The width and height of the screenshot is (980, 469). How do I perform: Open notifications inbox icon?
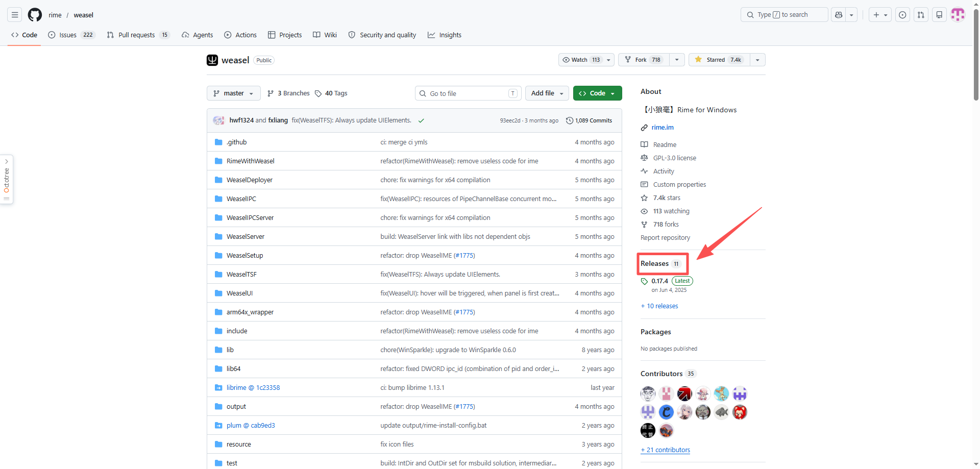pyautogui.click(x=939, y=15)
